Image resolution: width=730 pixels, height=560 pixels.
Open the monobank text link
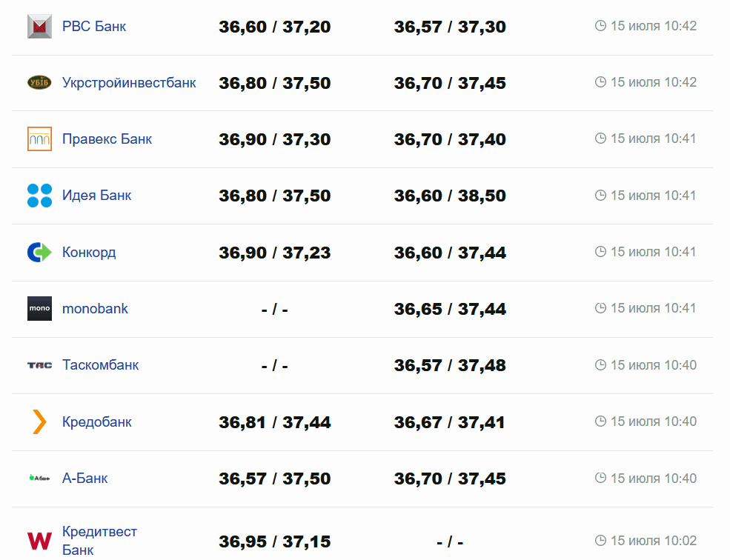coord(95,309)
